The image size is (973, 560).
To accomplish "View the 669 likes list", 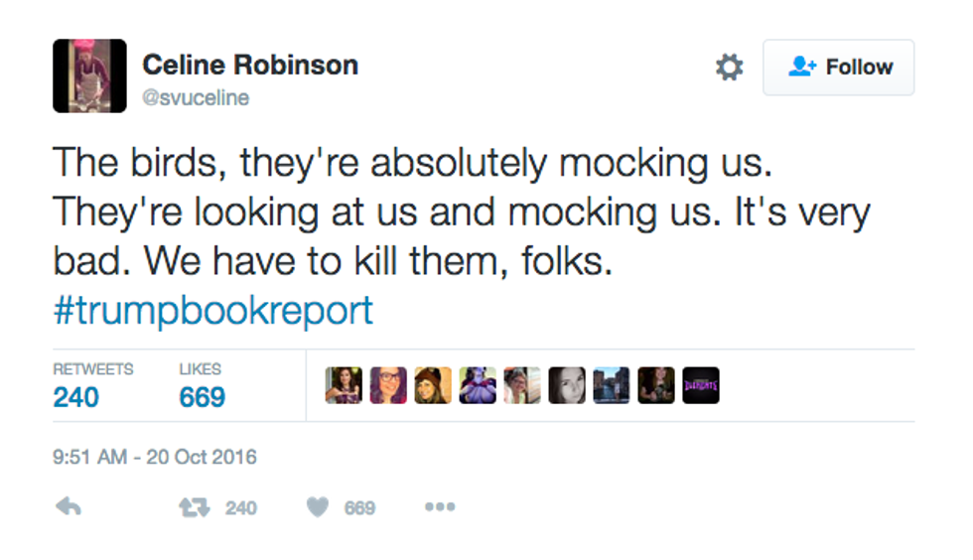I will pyautogui.click(x=202, y=396).
